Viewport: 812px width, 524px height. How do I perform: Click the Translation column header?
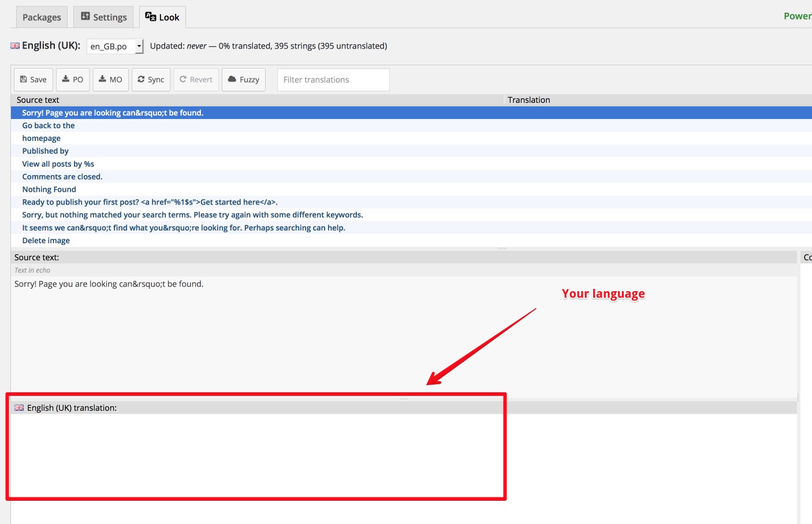658,100
